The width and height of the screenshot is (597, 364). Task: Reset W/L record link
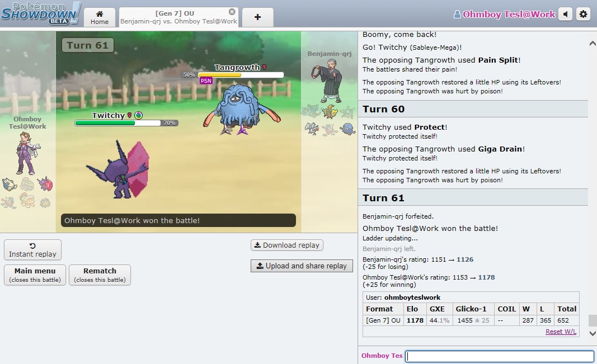tap(561, 332)
